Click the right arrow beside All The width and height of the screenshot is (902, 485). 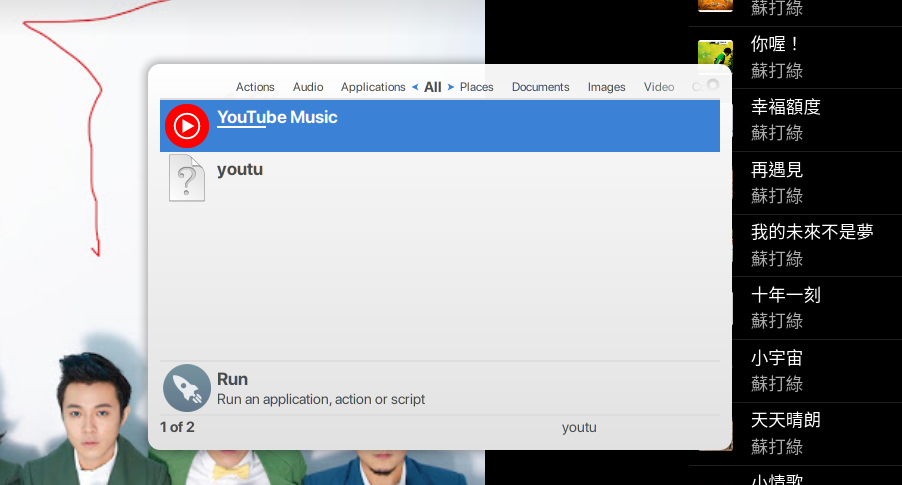(x=450, y=87)
